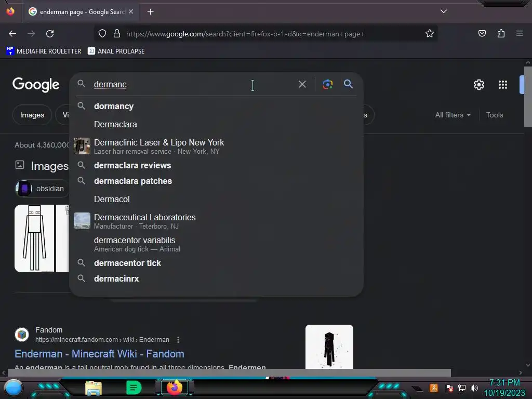
Task: Open Enderman - Minecraft Wiki - Fandom link
Action: 99,354
